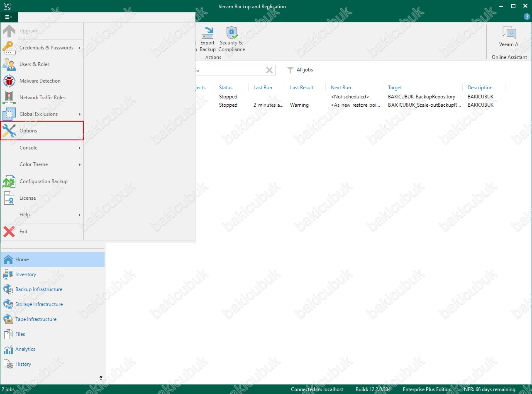Screen dimensions: 532x394
Task: Click the Network Traffic Rules traffic light icon
Action: point(9,98)
